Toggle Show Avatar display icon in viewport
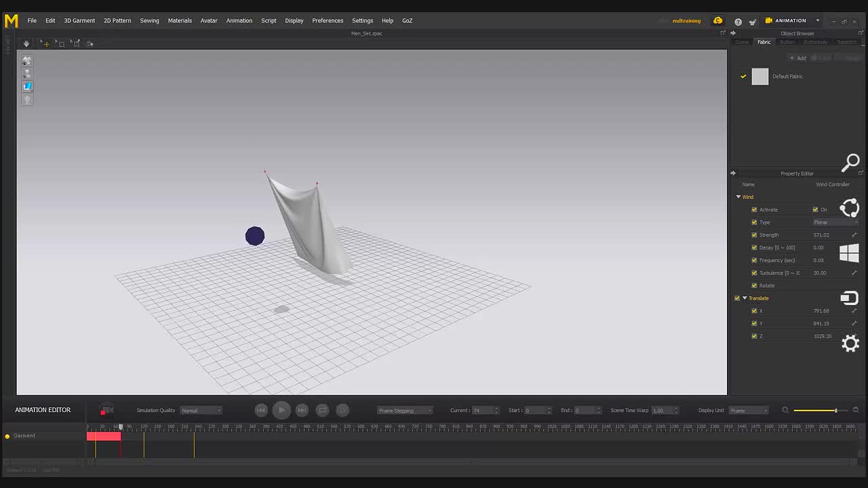Screen dimensions: 868x488 27,73
